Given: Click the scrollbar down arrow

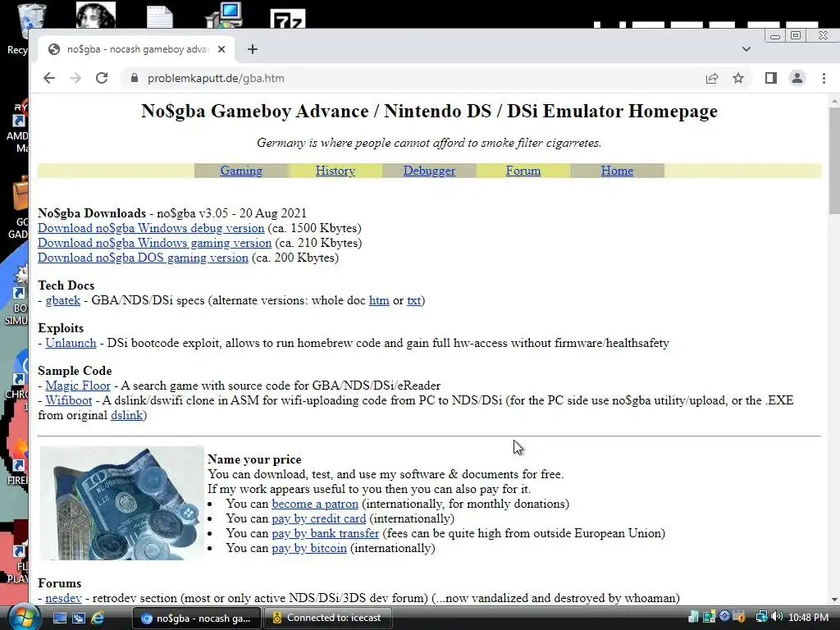Looking at the screenshot, I should tap(834, 600).
